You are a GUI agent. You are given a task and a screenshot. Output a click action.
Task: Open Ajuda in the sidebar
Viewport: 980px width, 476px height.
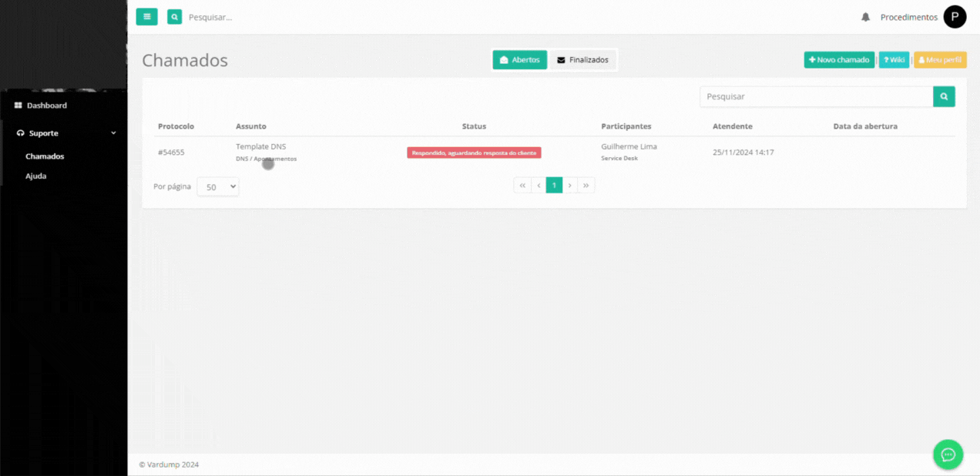pyautogui.click(x=35, y=176)
